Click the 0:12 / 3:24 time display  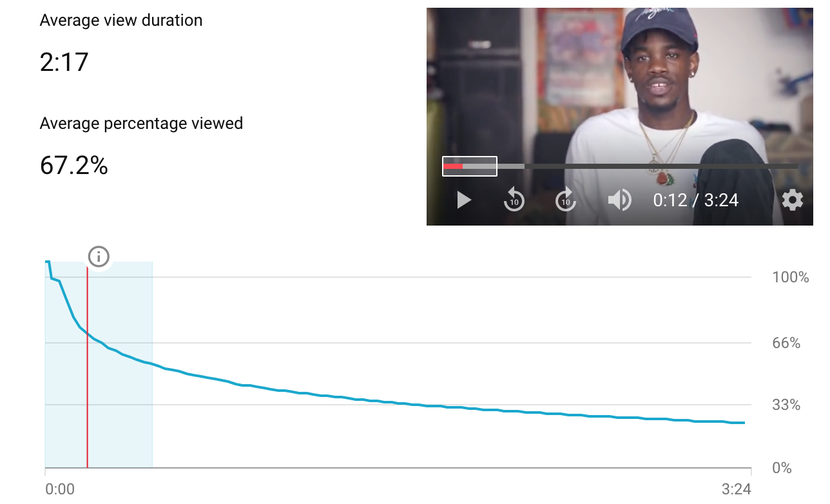tap(696, 200)
